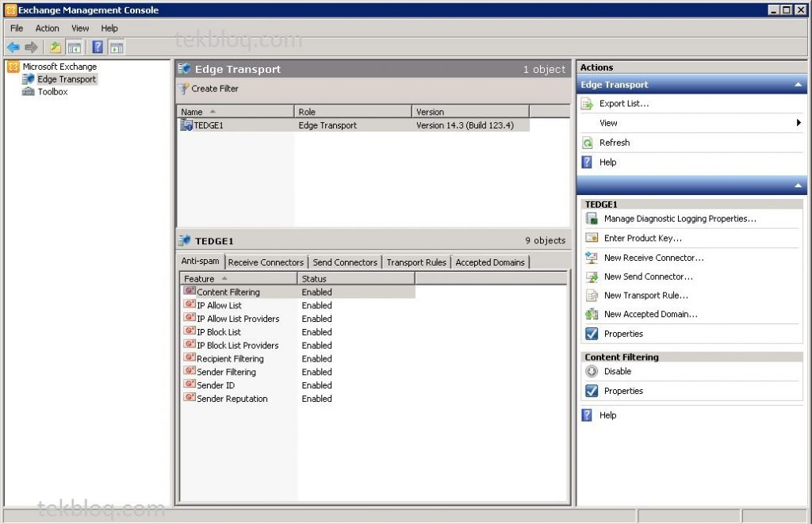
Task: Click the Sender Reputation feature icon
Action: coord(190,398)
